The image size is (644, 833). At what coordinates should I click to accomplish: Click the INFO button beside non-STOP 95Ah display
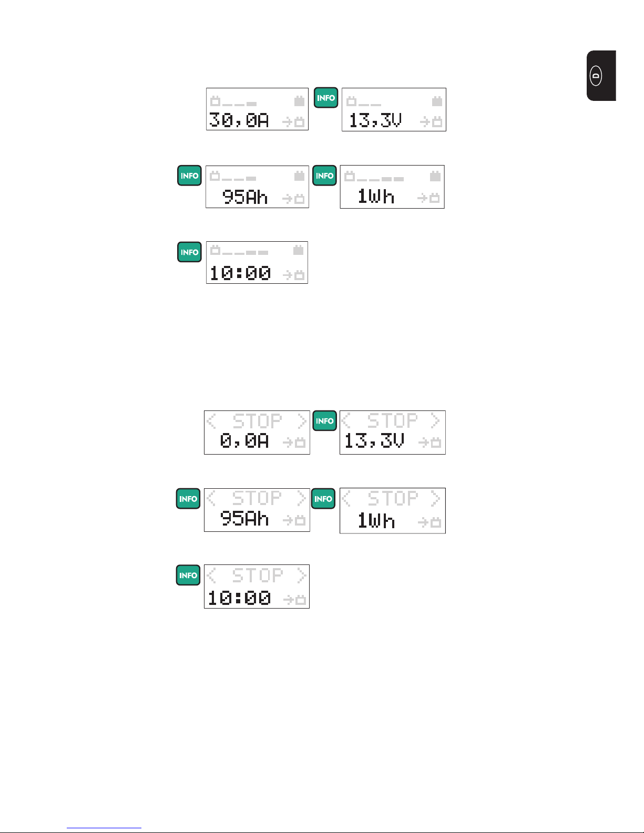[x=189, y=176]
